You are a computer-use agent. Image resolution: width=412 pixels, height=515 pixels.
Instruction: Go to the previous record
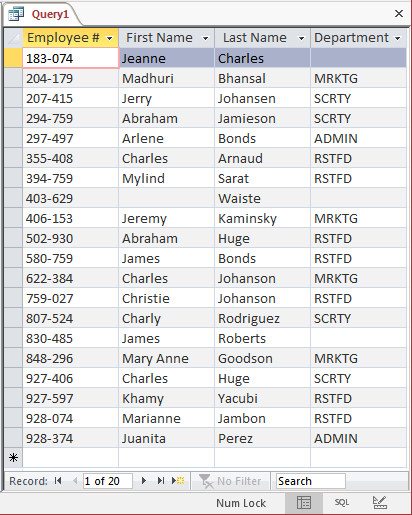pos(75,481)
